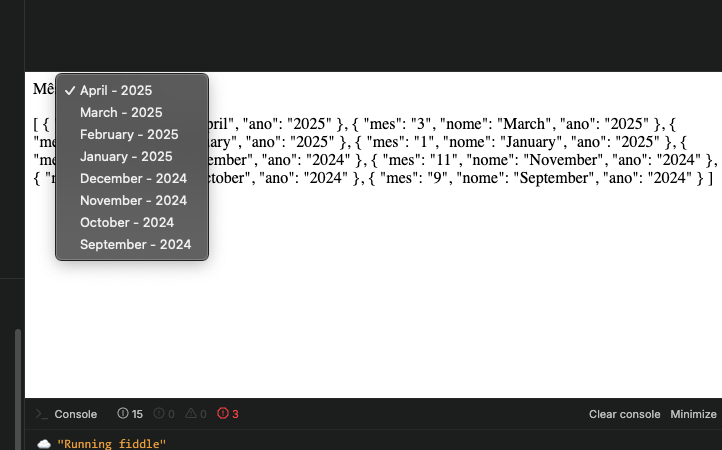Click the info messages count icon showing 15
The image size is (722, 450).
(123, 414)
